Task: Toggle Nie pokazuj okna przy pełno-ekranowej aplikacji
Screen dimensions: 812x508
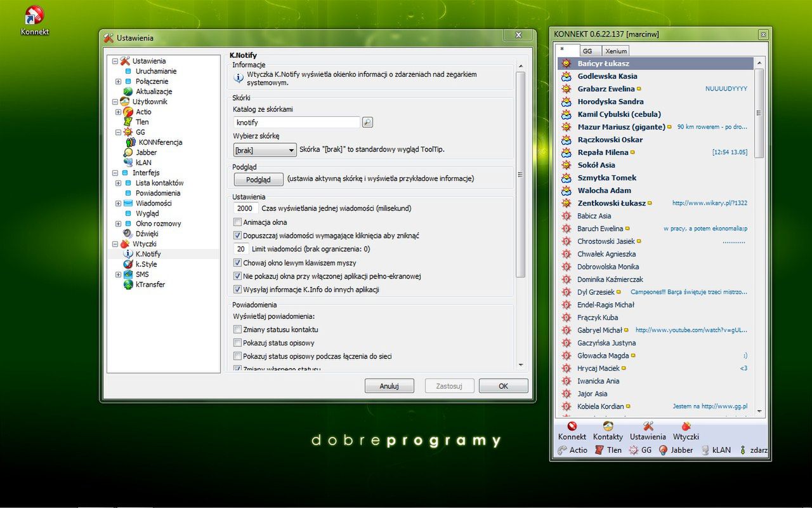Action: [237, 276]
